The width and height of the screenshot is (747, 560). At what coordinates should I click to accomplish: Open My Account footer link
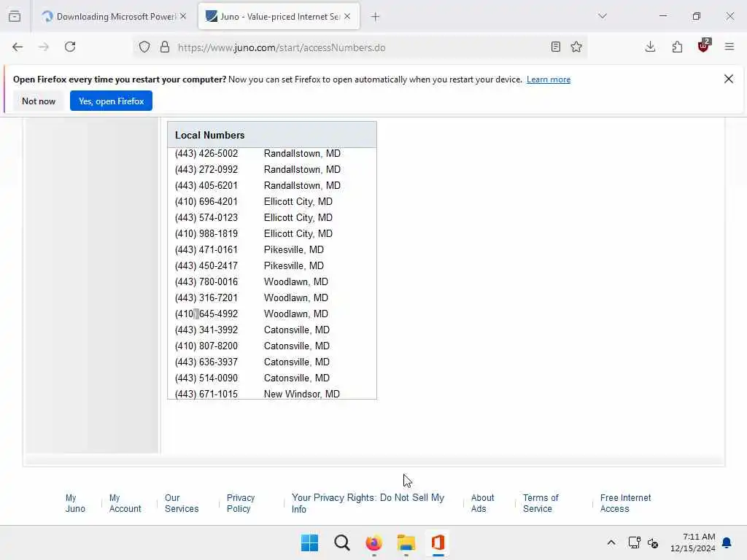125,503
